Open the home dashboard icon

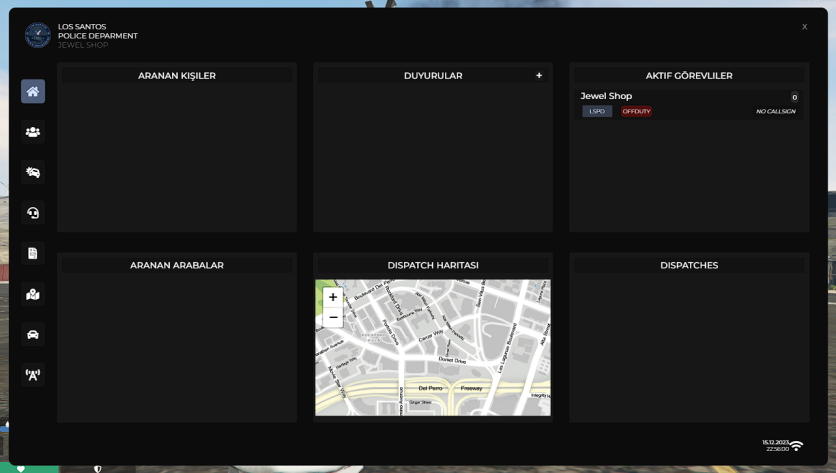pos(33,91)
